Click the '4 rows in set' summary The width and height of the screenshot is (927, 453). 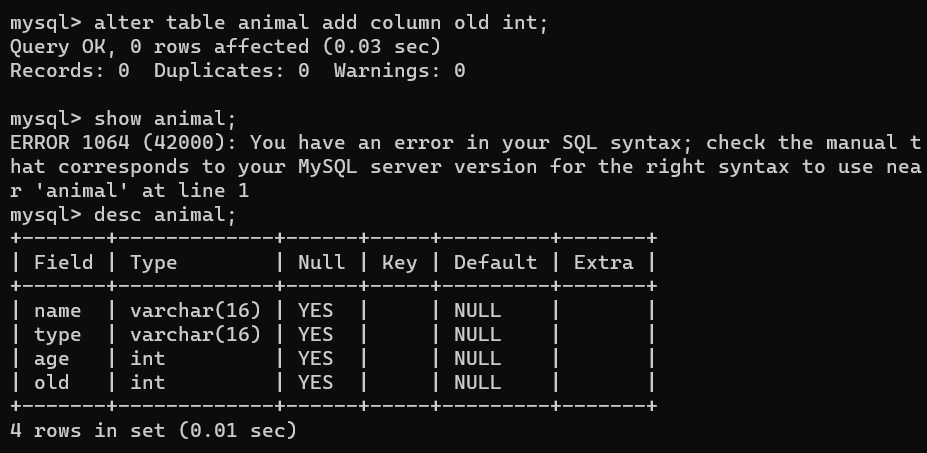point(153,431)
